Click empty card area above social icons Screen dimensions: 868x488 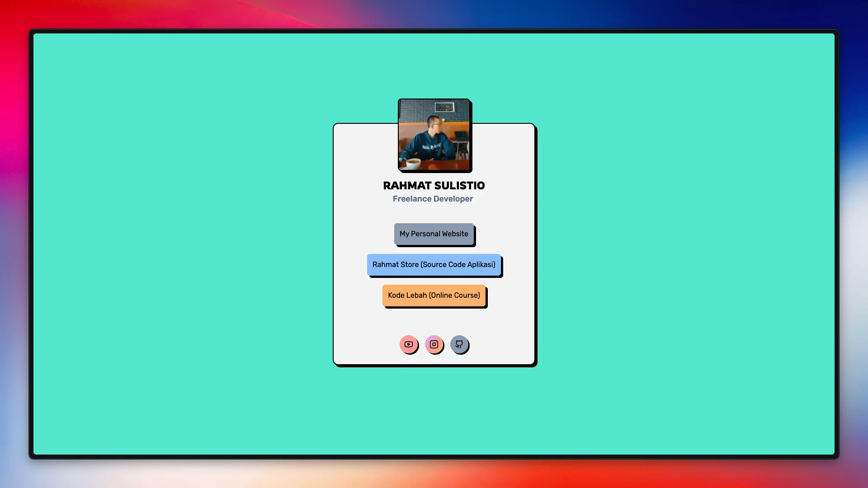pyautogui.click(x=434, y=322)
